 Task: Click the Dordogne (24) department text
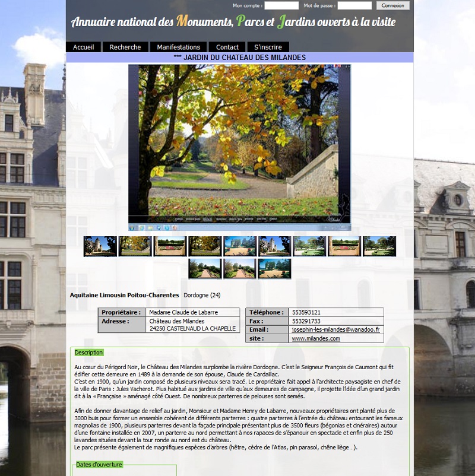(202, 295)
